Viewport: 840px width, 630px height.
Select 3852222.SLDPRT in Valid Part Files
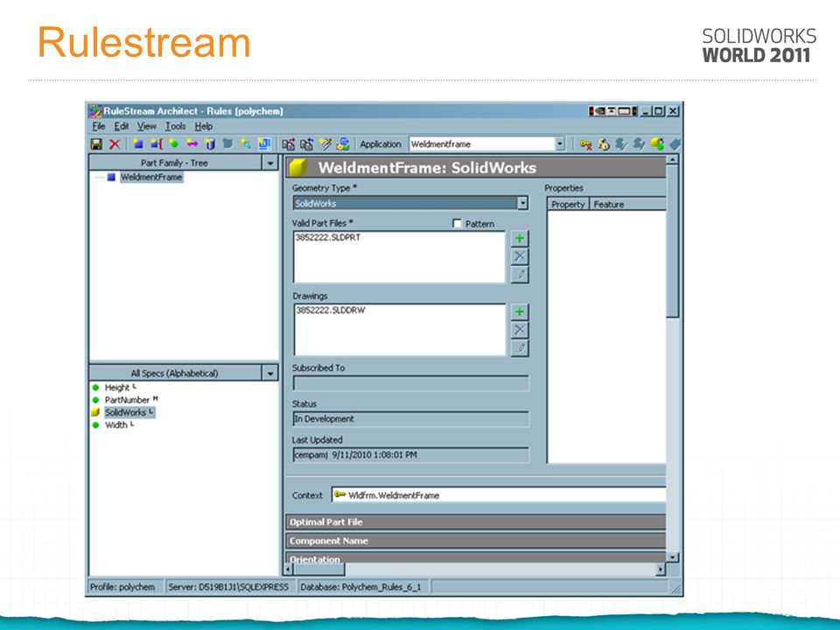click(x=328, y=237)
